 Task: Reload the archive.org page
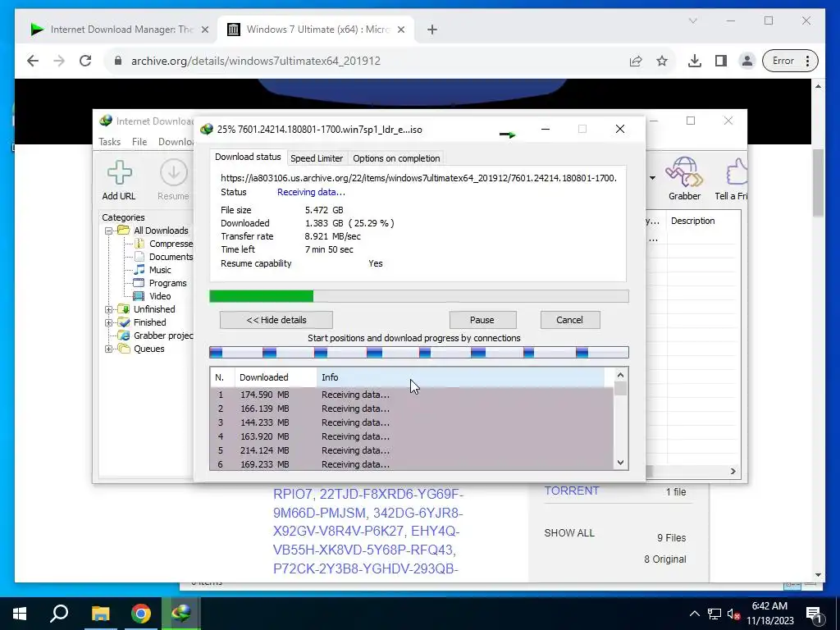coord(85,61)
